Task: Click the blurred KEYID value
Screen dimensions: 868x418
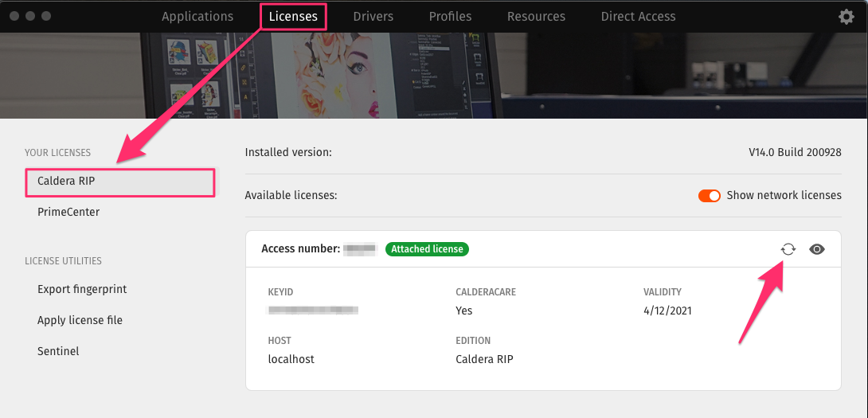Action: [x=313, y=311]
